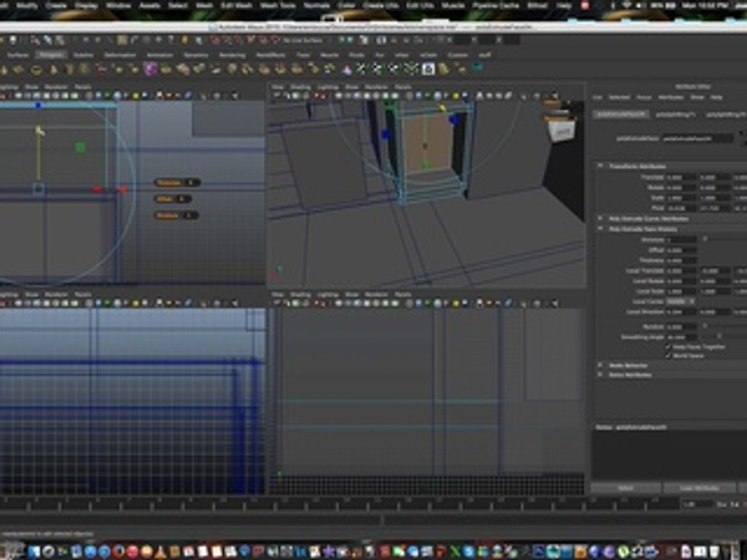Image resolution: width=747 pixels, height=560 pixels.
Task: Open the Create UVs menu
Action: coord(381,5)
